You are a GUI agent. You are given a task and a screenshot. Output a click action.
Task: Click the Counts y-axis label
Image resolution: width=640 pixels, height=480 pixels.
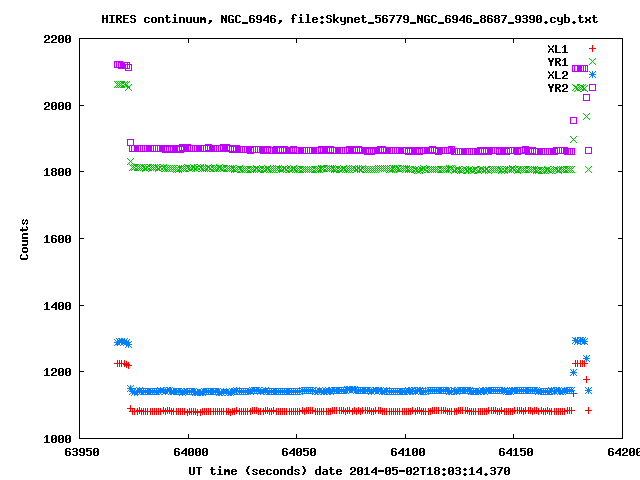tap(24, 239)
